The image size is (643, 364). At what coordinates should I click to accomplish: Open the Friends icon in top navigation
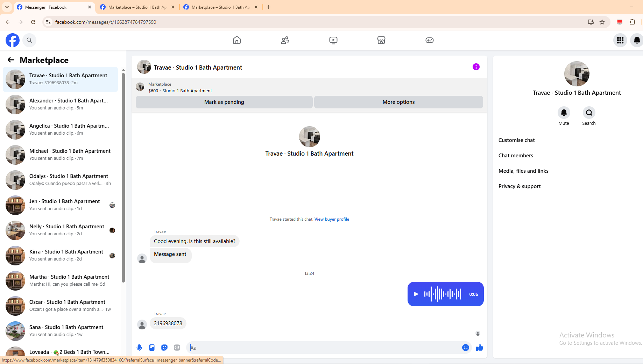tap(285, 40)
